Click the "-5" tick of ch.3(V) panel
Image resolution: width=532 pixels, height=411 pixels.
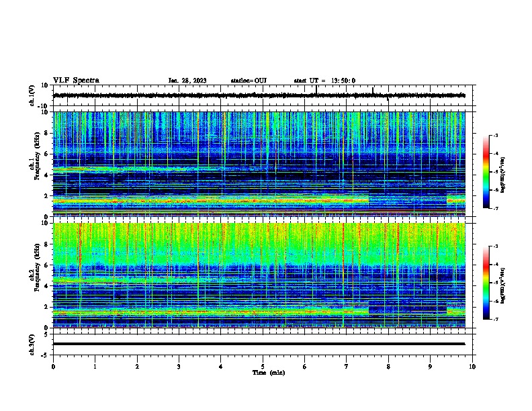point(45,355)
